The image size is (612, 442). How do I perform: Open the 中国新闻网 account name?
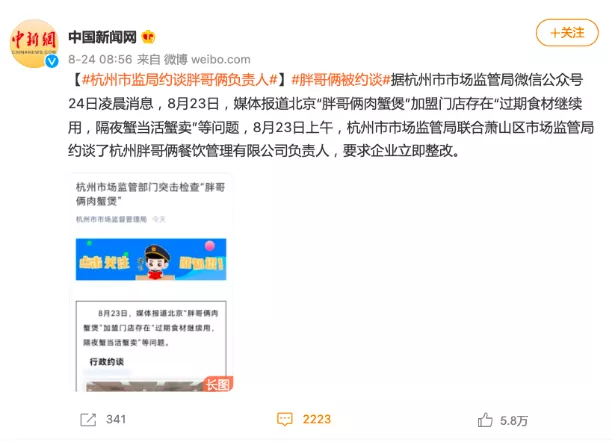click(103, 37)
